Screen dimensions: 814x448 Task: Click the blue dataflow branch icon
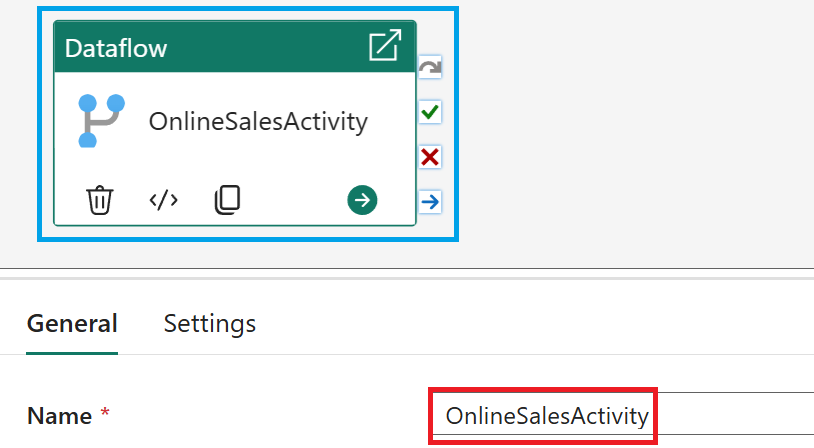pos(100,121)
